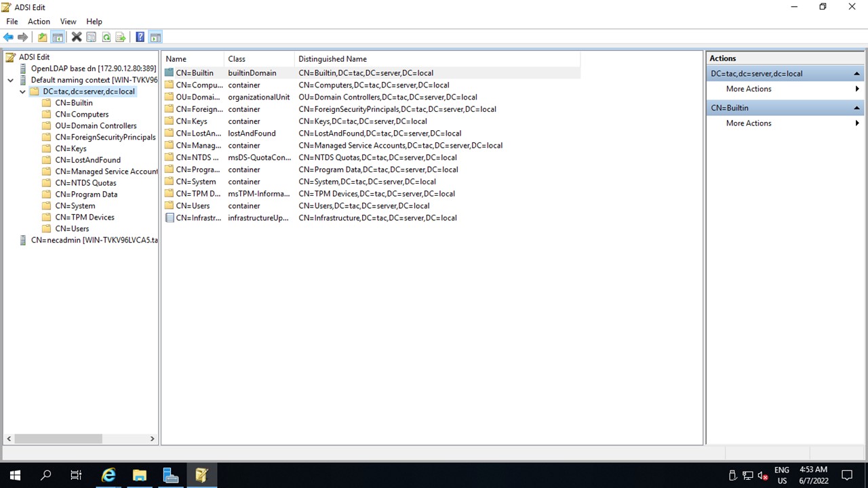Image resolution: width=868 pixels, height=488 pixels.
Task: Click the tree pane horizontal scrollbar thumb
Action: coord(58,439)
